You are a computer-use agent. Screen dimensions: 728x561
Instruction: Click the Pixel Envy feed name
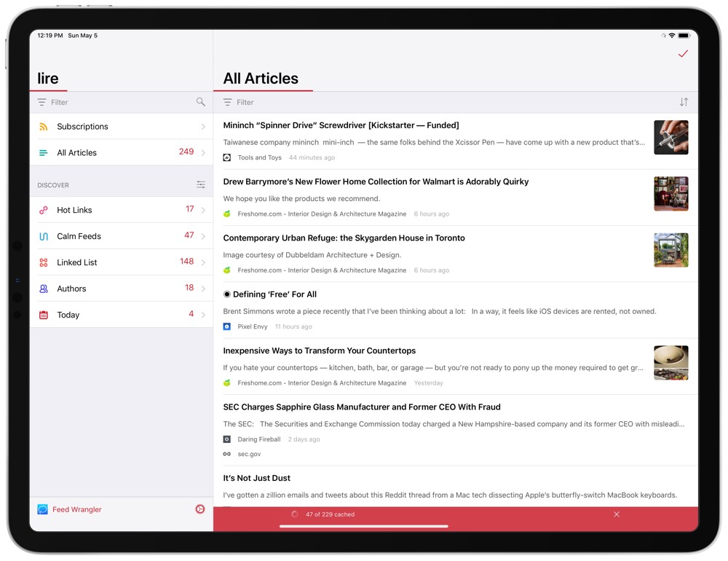pyautogui.click(x=253, y=326)
